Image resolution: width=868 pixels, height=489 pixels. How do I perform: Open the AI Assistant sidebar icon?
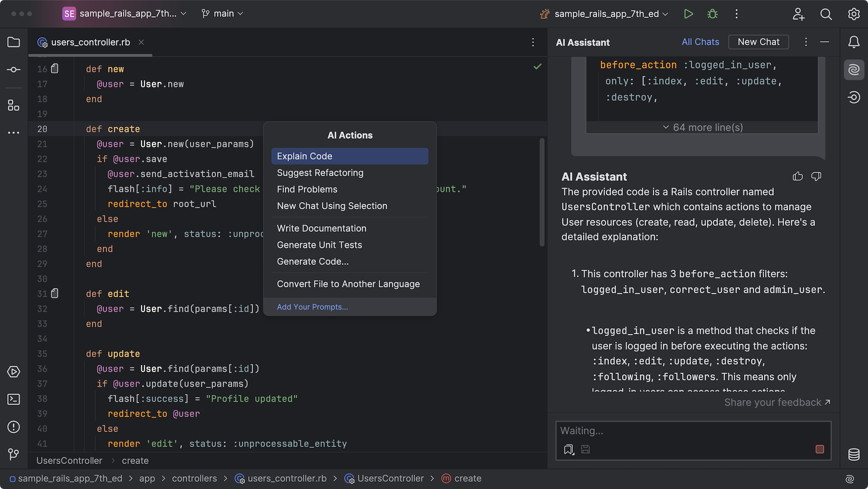[x=854, y=70]
